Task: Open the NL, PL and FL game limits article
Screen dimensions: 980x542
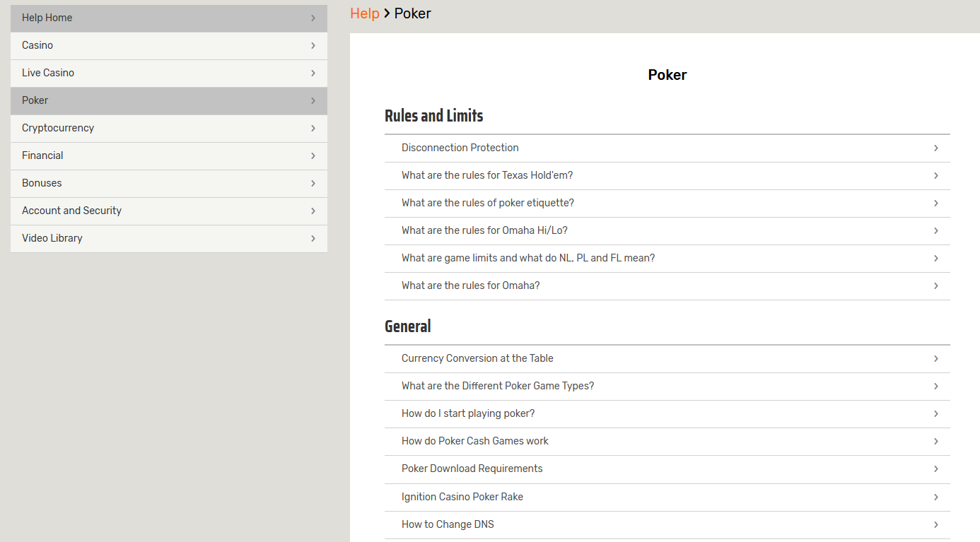Action: tap(528, 258)
